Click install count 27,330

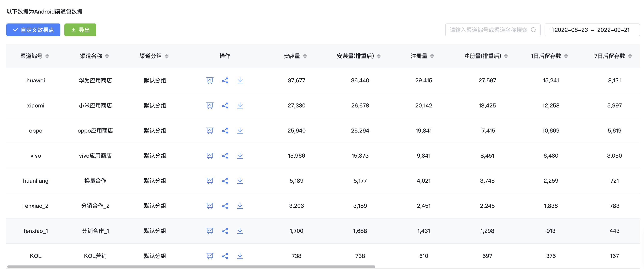297,105
